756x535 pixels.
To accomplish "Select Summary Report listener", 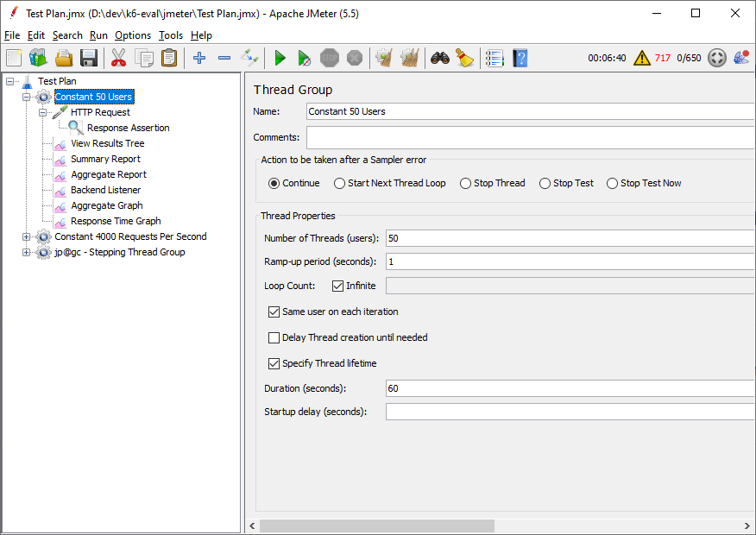I will coord(105,159).
